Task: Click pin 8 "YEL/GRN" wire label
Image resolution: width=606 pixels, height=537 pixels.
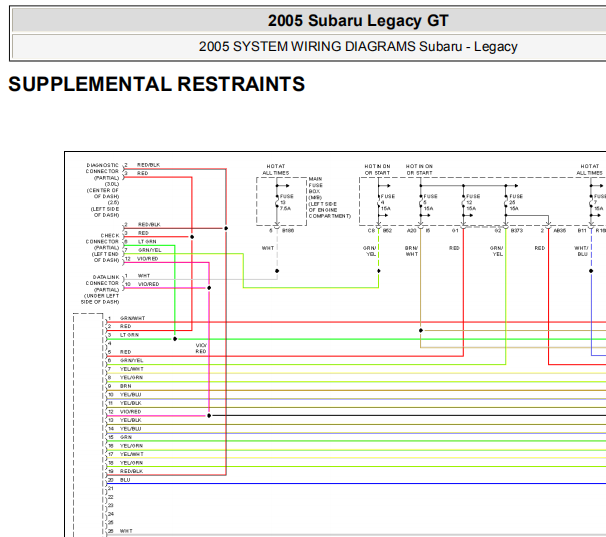Action: 131,377
